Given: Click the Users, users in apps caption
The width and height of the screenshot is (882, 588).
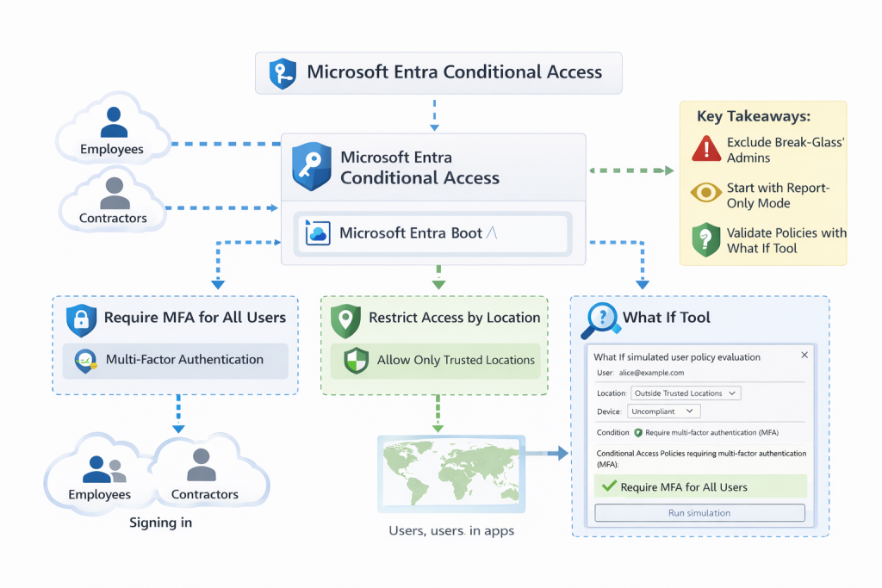Looking at the screenshot, I should [x=451, y=530].
